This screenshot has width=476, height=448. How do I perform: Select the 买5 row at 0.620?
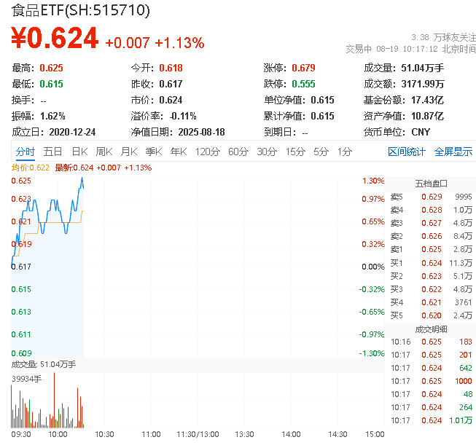click(431, 315)
